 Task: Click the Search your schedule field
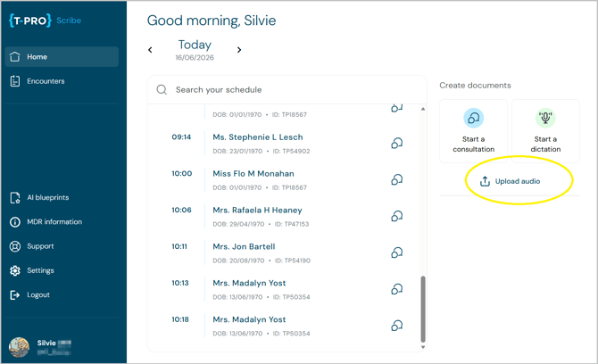[287, 90]
